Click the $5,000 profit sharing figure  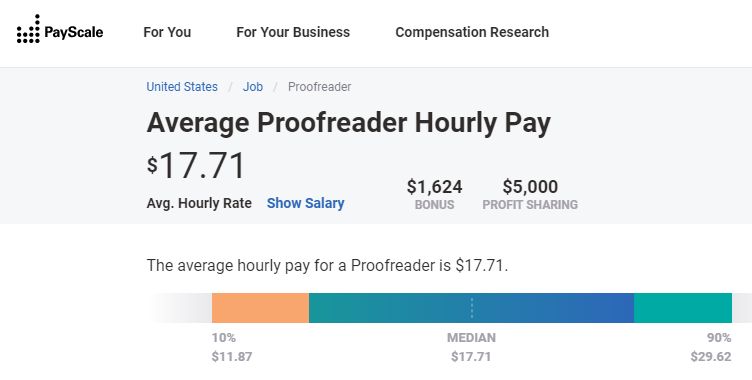tap(530, 187)
